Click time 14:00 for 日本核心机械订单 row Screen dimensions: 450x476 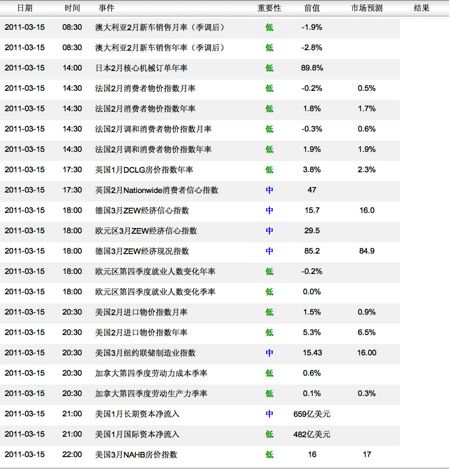72,68
